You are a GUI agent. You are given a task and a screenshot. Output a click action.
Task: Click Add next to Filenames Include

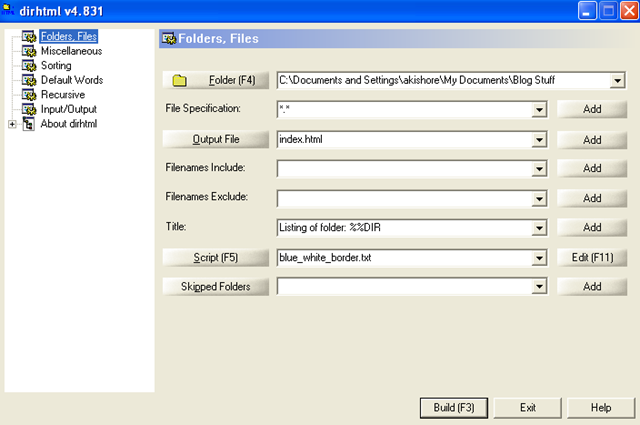point(592,168)
